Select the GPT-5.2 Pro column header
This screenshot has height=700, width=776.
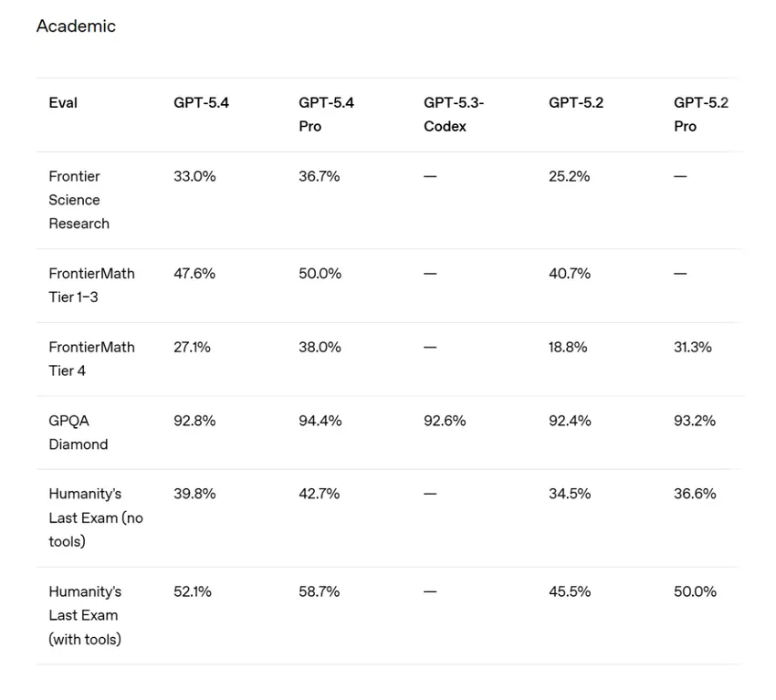pyautogui.click(x=701, y=114)
